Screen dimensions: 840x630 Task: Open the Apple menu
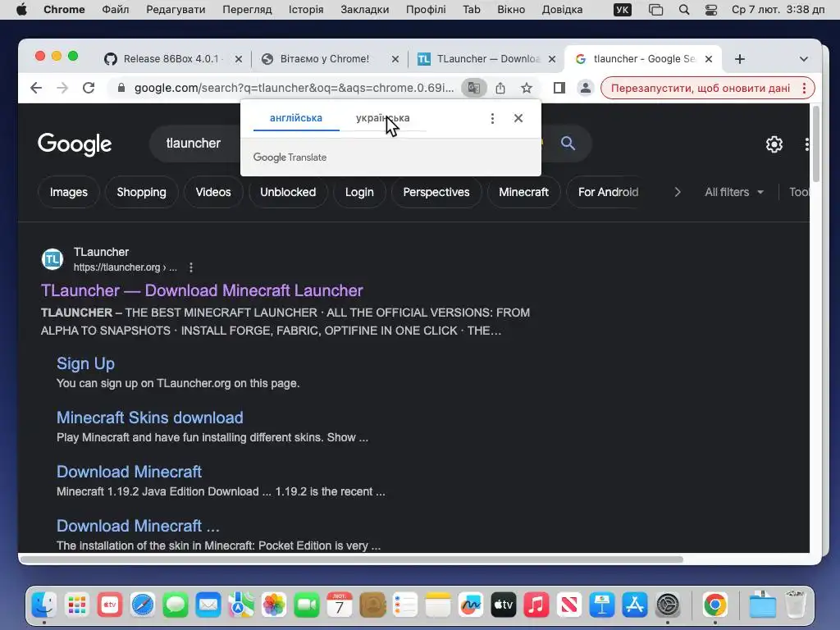click(x=21, y=10)
